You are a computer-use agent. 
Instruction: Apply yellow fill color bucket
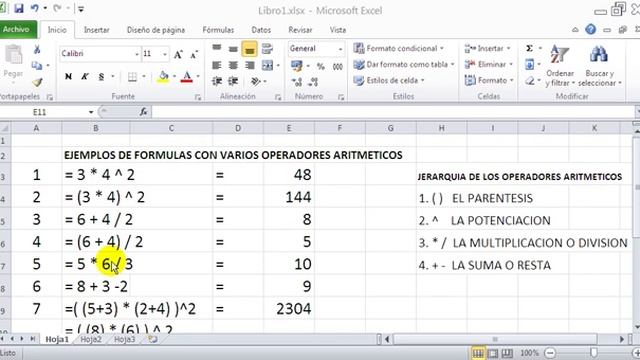click(163, 77)
